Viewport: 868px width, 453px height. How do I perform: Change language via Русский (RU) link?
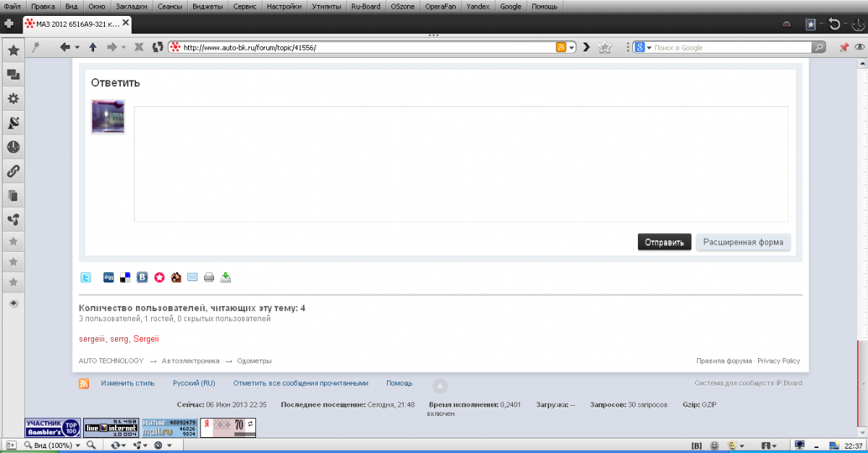pos(194,383)
